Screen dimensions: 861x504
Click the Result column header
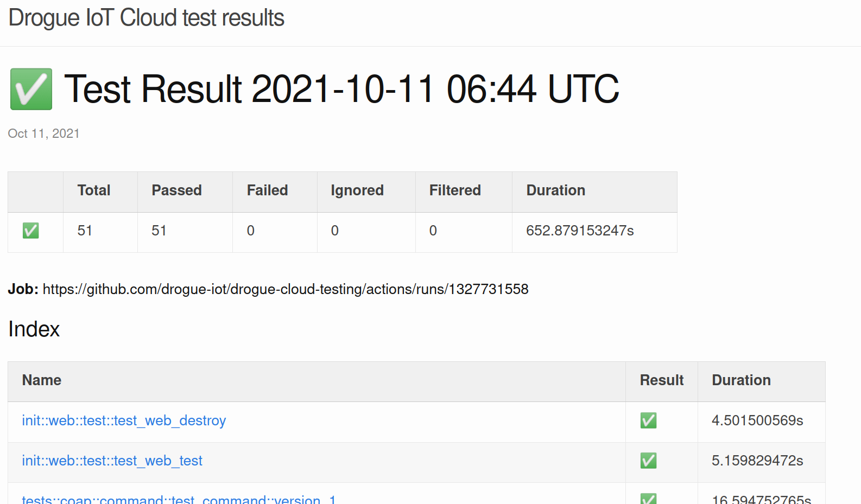click(x=662, y=380)
